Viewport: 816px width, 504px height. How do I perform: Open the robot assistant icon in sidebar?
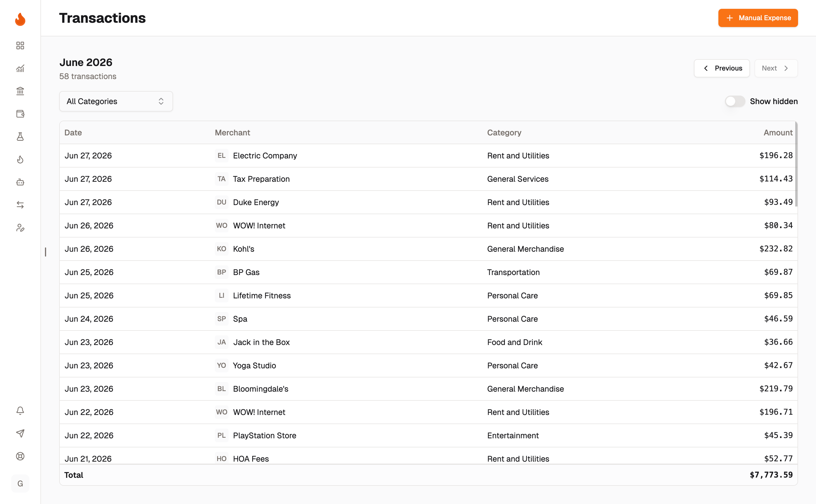[x=20, y=182]
